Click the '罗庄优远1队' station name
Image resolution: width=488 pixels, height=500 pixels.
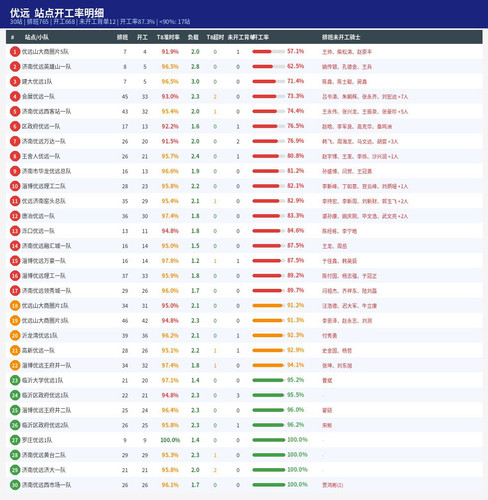37,440
